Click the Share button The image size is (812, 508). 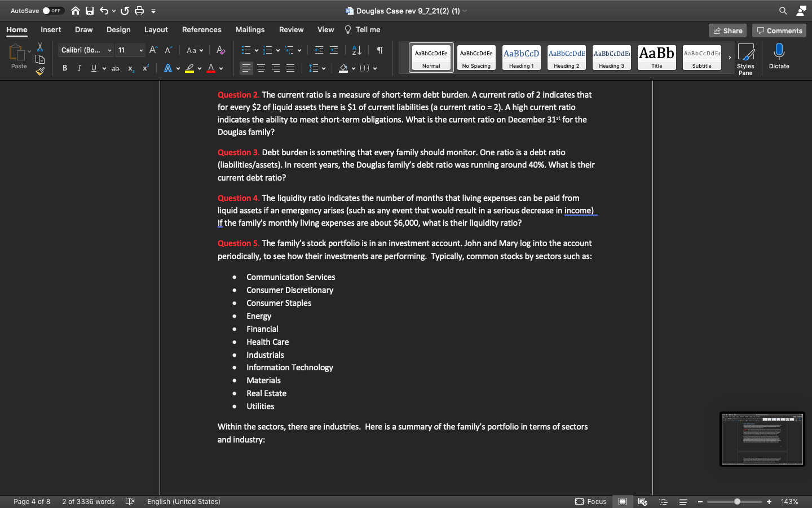[727, 30]
